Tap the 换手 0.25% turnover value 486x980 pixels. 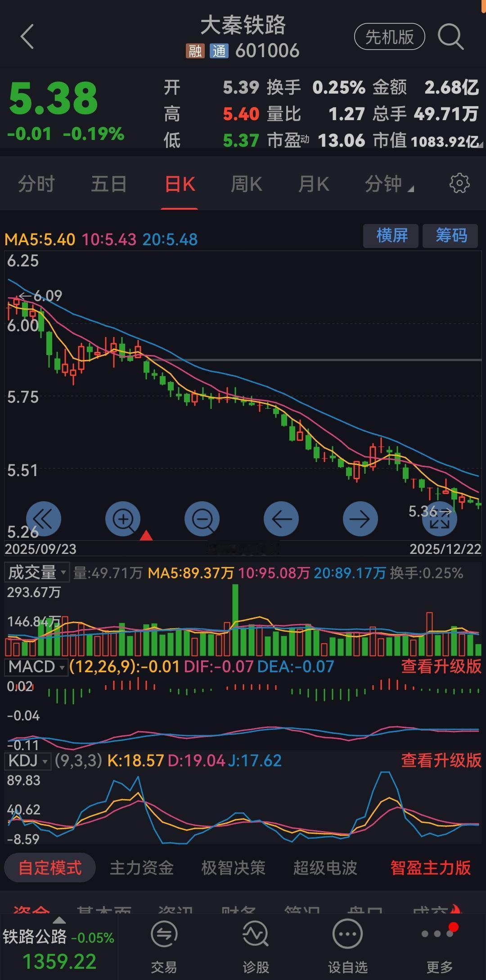point(339,87)
